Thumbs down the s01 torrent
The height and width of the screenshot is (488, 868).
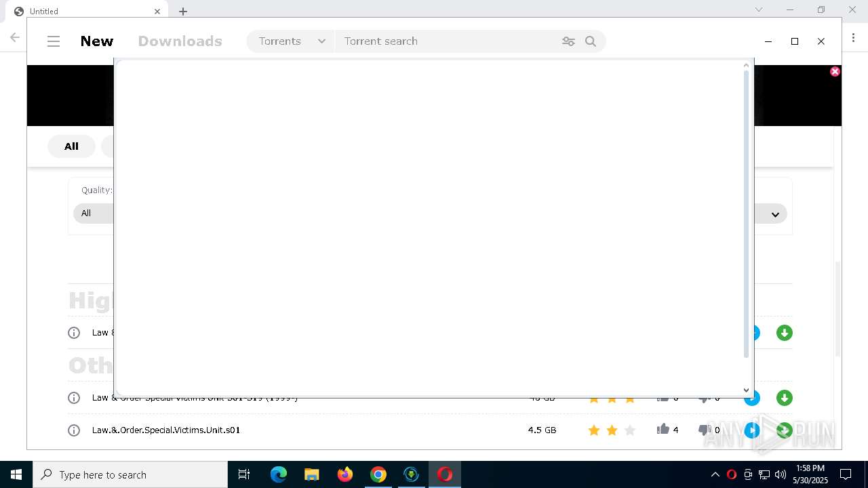click(x=705, y=430)
